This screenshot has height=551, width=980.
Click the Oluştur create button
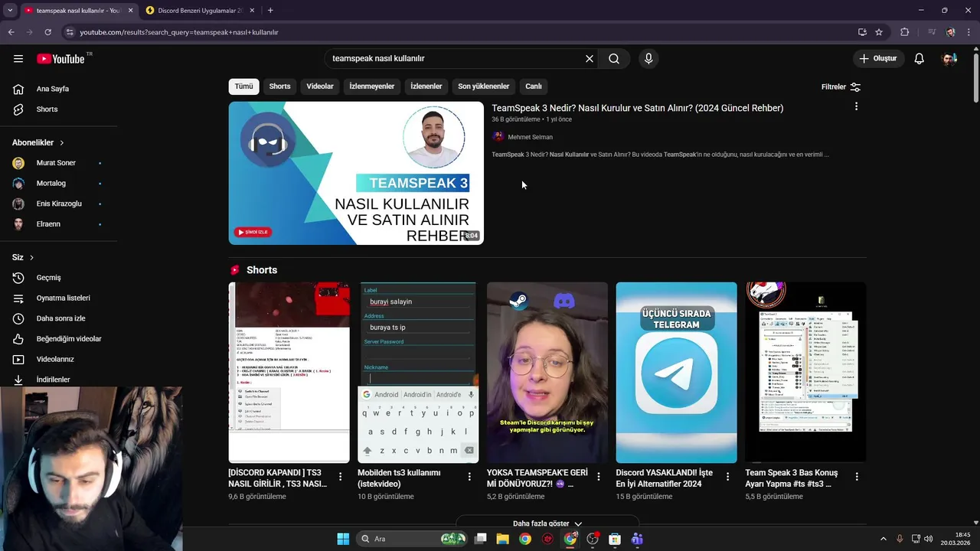pyautogui.click(x=879, y=59)
